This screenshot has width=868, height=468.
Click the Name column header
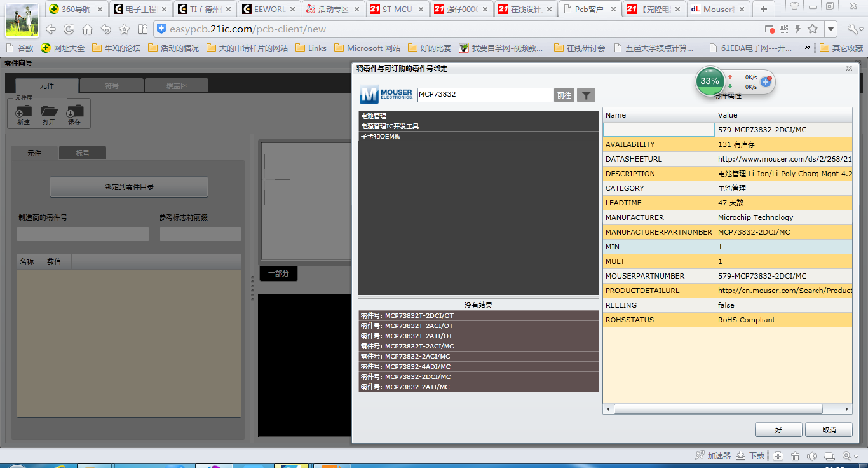pyautogui.click(x=659, y=115)
